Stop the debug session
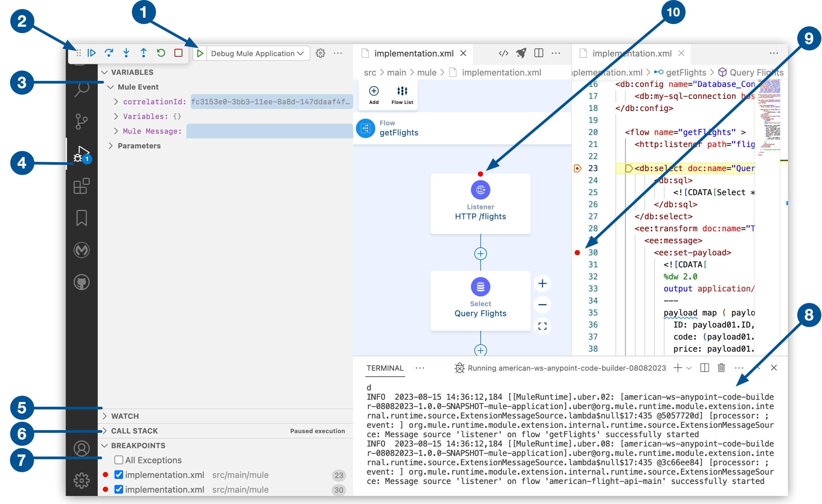Viewport: 822px width, 504px height. click(x=178, y=53)
